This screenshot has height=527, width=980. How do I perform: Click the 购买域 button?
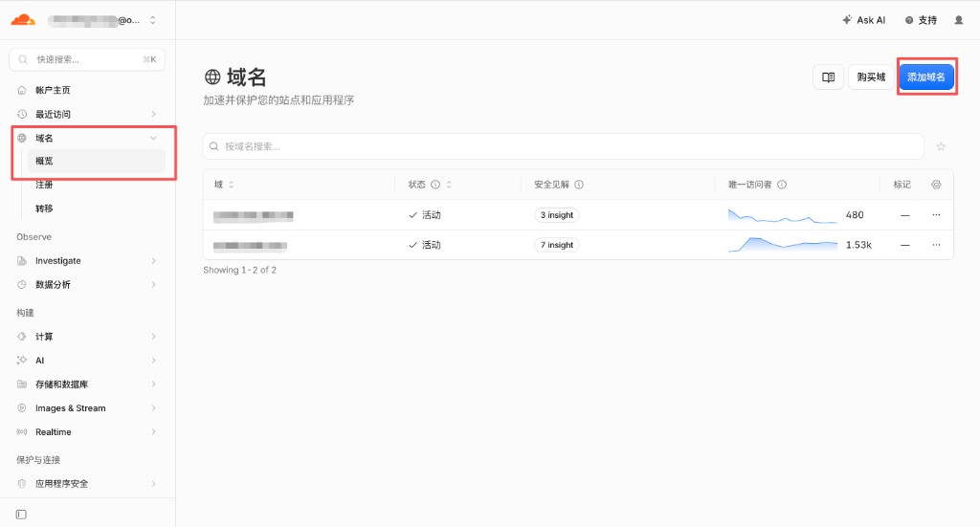(x=871, y=77)
